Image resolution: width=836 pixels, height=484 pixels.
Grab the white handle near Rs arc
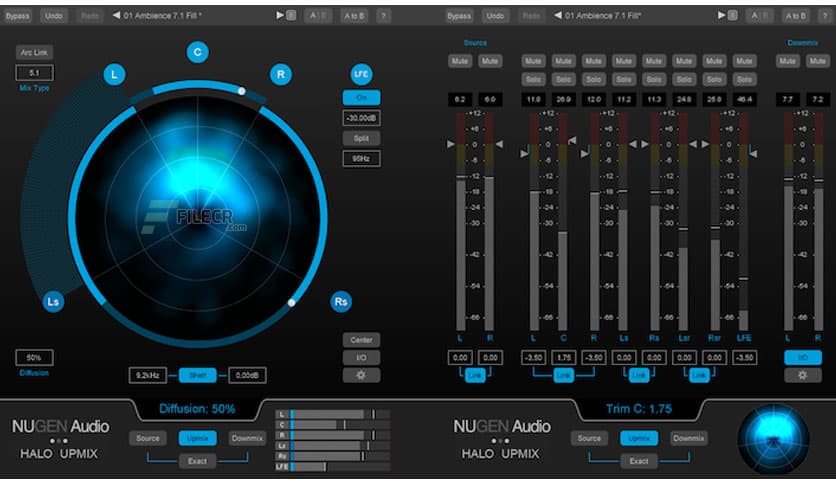(x=291, y=303)
